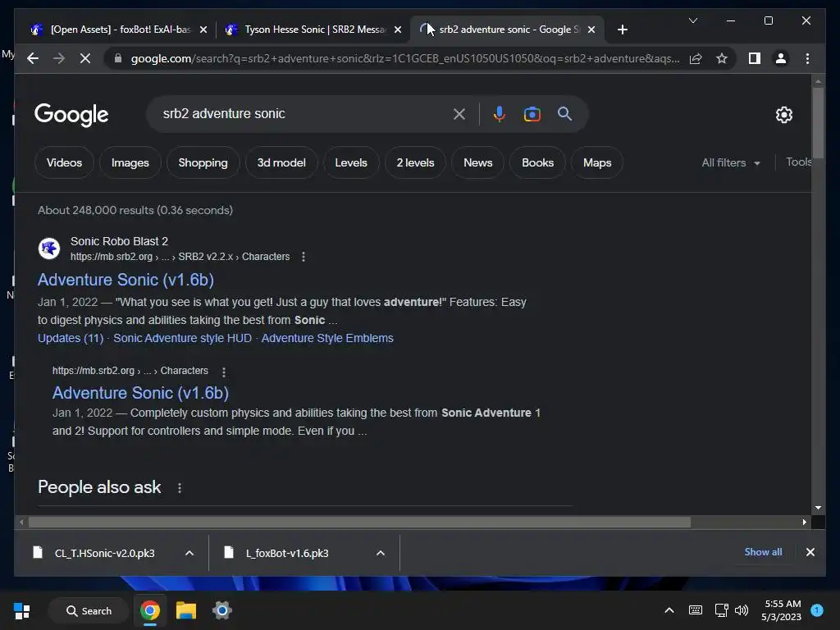The height and width of the screenshot is (630, 840).
Task: View site information via the lock icon
Action: pyautogui.click(x=118, y=58)
